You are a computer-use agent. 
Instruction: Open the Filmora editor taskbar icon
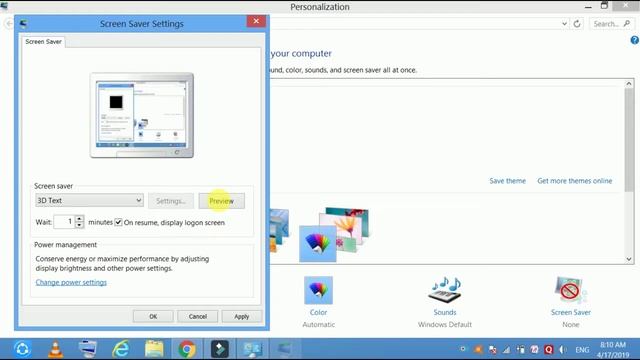coord(220,349)
